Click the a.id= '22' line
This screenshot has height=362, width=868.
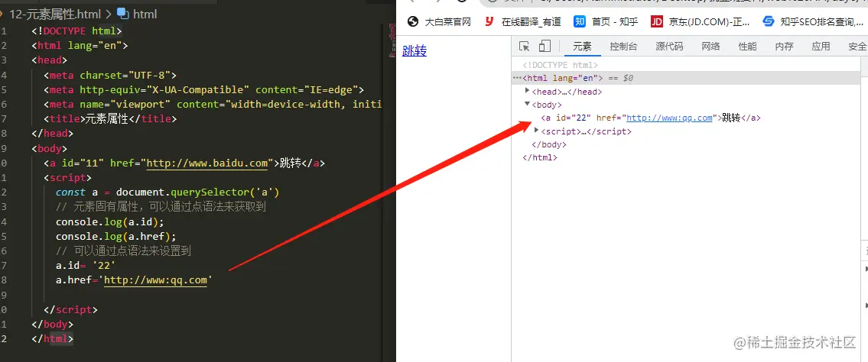[x=86, y=265]
